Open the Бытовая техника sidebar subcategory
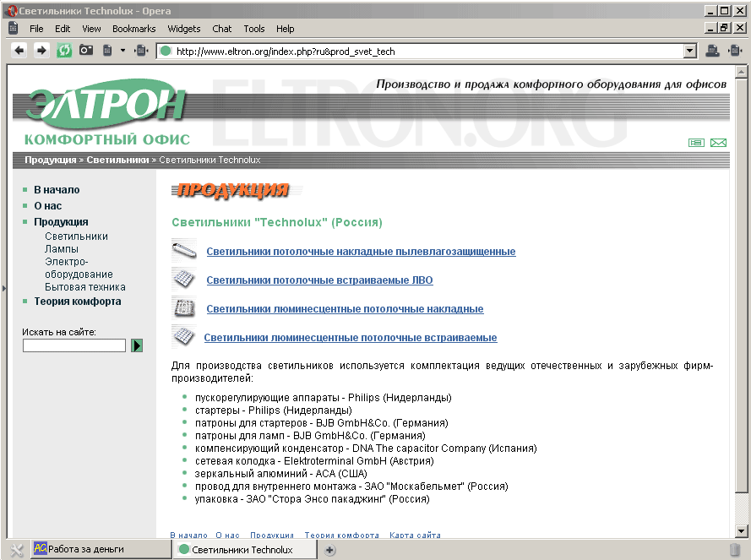The height and width of the screenshot is (560, 751). [85, 287]
